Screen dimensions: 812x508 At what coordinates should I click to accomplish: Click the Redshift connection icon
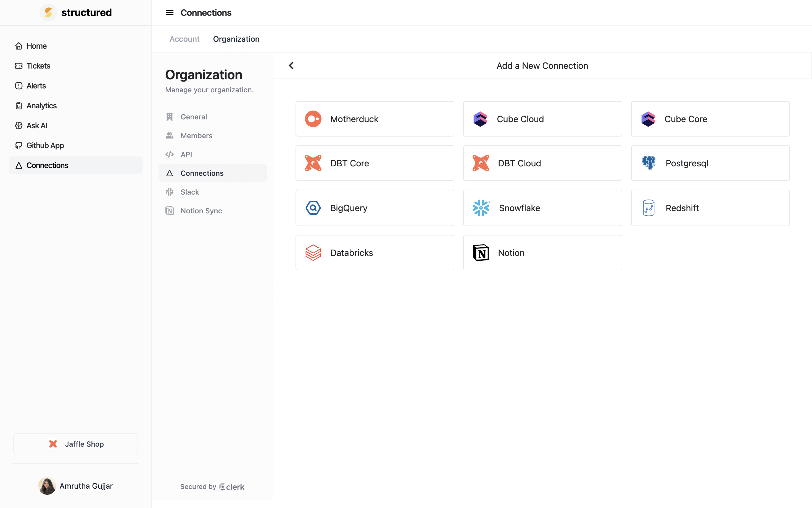pos(649,208)
